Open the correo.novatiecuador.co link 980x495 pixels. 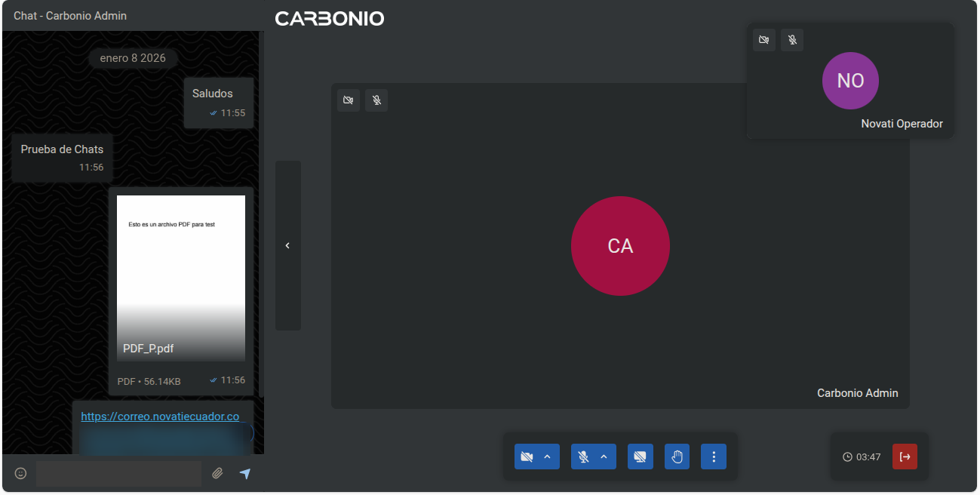pos(160,417)
